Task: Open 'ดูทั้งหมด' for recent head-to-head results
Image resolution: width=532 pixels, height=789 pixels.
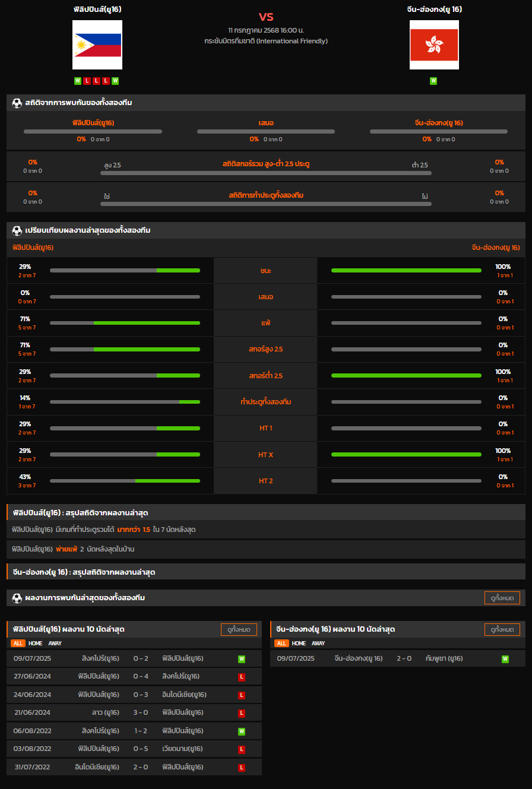Action: point(502,598)
